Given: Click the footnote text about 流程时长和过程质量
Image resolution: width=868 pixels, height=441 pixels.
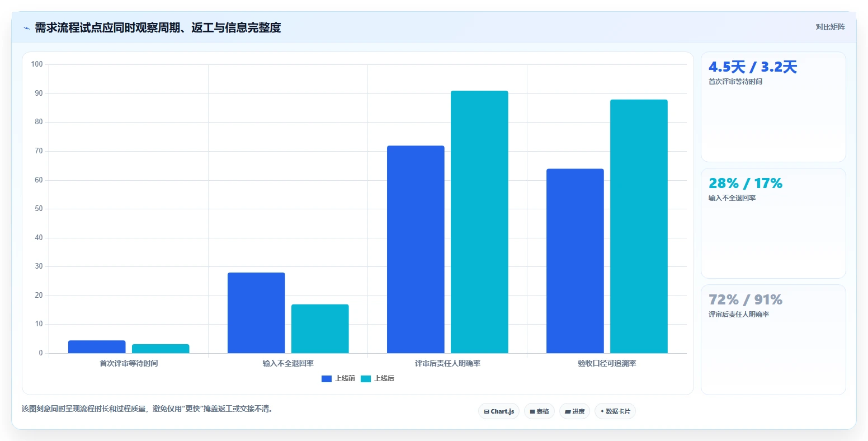Looking at the screenshot, I should pyautogui.click(x=147, y=409).
